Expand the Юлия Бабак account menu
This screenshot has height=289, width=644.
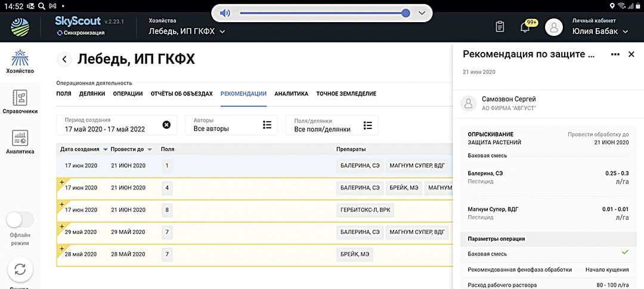coord(626,32)
